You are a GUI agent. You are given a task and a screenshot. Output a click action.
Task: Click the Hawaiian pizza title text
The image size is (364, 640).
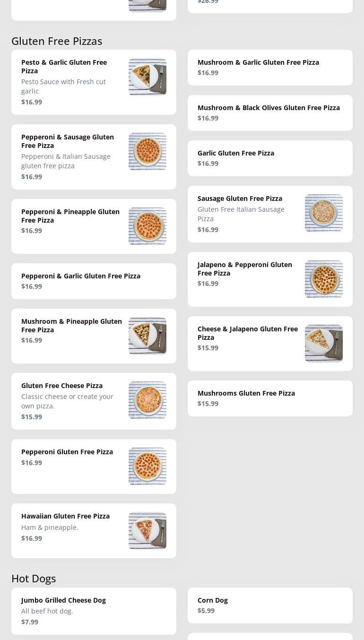coord(65,516)
